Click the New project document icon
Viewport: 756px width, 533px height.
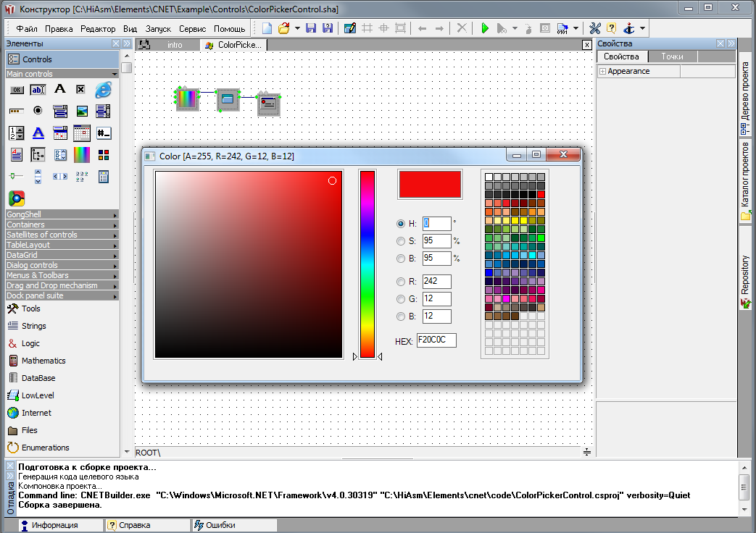pyautogui.click(x=267, y=28)
